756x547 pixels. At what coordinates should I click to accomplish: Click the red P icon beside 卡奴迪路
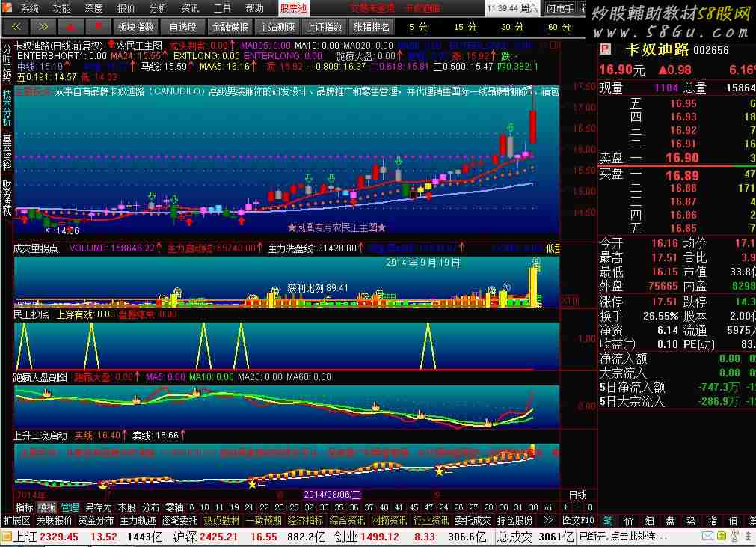point(606,49)
